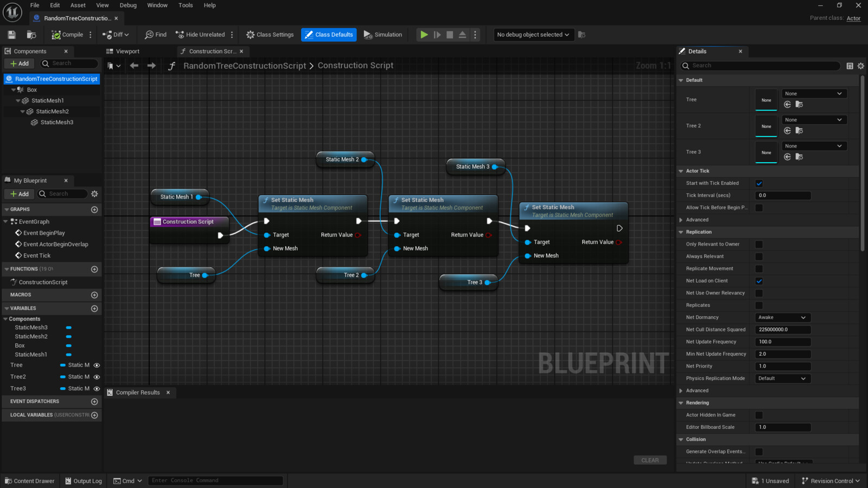Collapse the EventGraph tree

coord(5,222)
